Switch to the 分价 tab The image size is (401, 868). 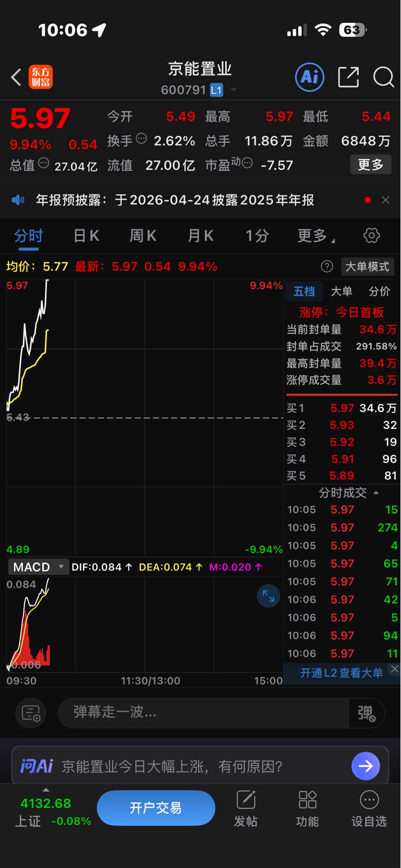pyautogui.click(x=379, y=291)
